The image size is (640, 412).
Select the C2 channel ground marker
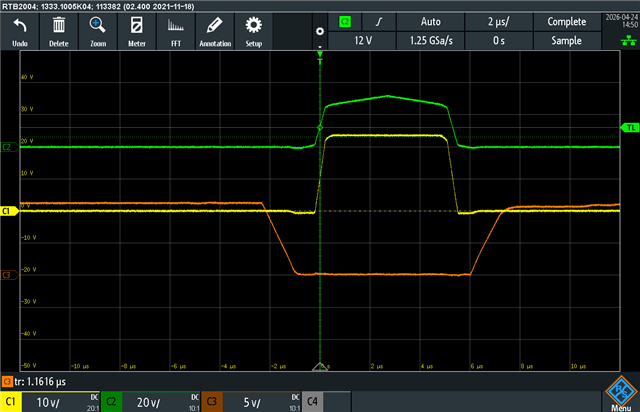pos(9,147)
